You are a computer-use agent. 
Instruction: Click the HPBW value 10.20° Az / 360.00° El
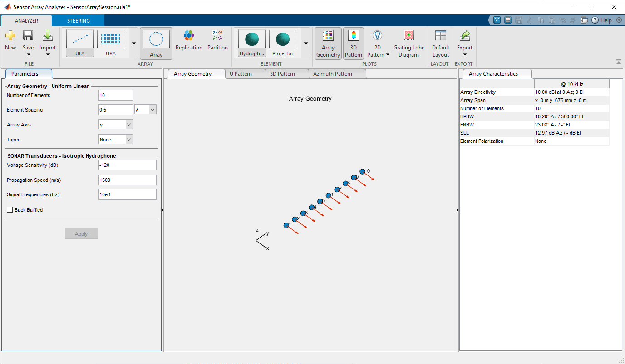tap(559, 116)
